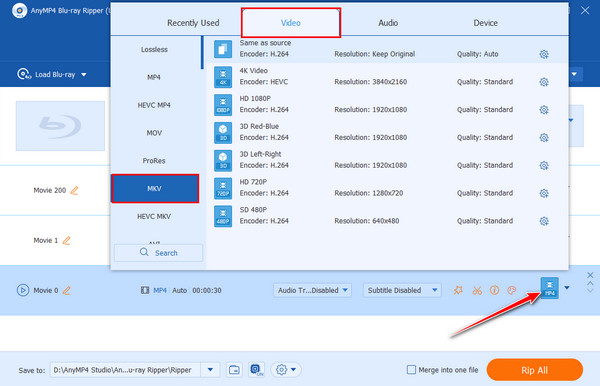Select the SD 480P preset icon
Screen dimensions: 600x386
tap(223, 216)
